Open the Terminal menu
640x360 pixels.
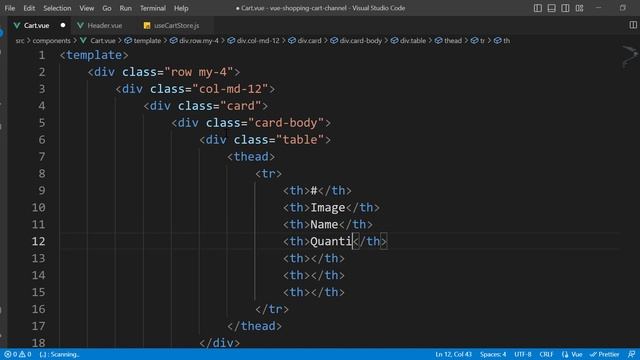click(x=153, y=8)
